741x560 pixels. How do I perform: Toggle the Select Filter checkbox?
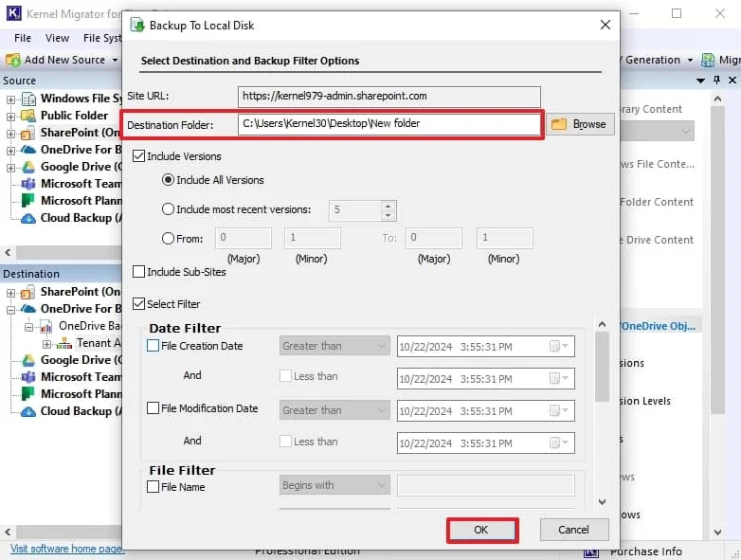(x=138, y=304)
